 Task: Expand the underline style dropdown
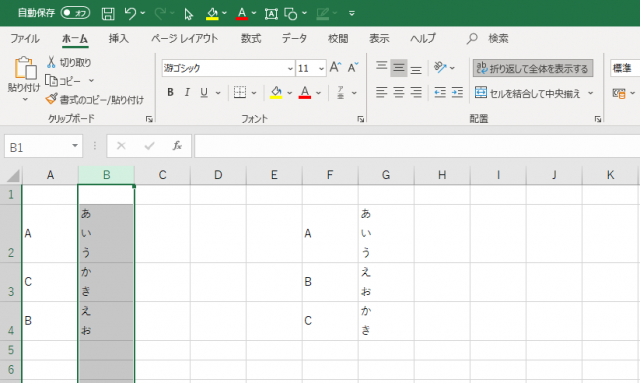point(218,93)
